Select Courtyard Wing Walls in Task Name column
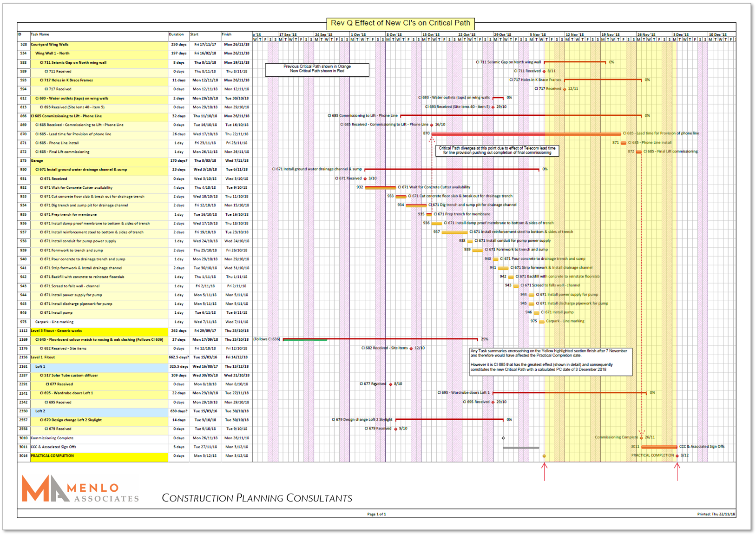 [49, 45]
